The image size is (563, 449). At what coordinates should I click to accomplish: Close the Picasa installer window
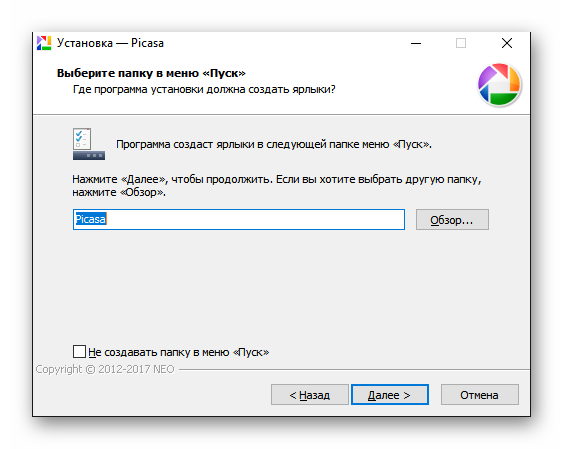pyautogui.click(x=507, y=43)
